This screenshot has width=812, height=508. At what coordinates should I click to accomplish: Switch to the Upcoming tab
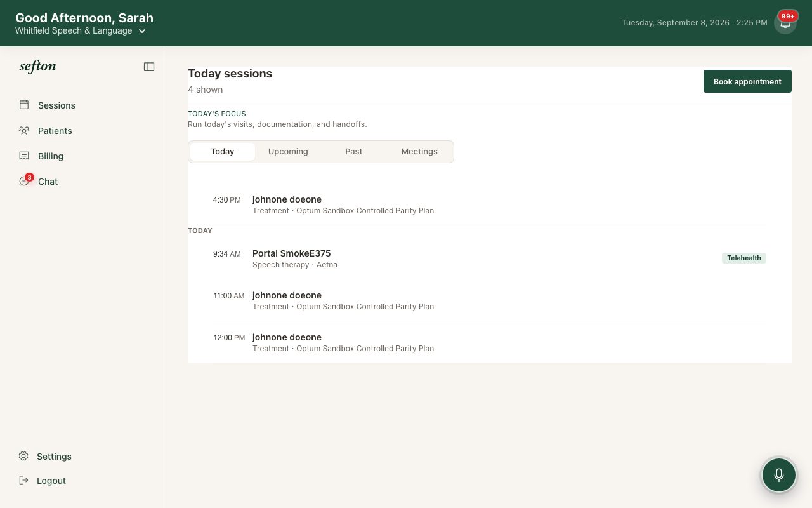[x=288, y=152]
